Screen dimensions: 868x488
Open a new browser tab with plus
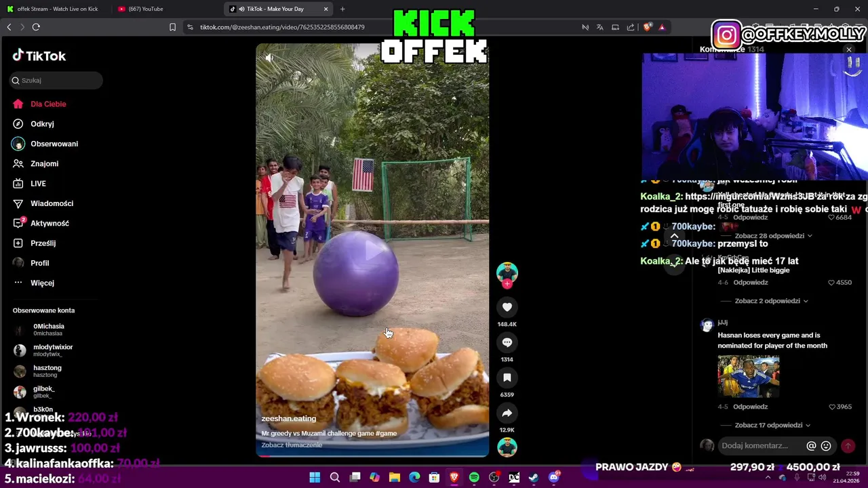tap(342, 9)
